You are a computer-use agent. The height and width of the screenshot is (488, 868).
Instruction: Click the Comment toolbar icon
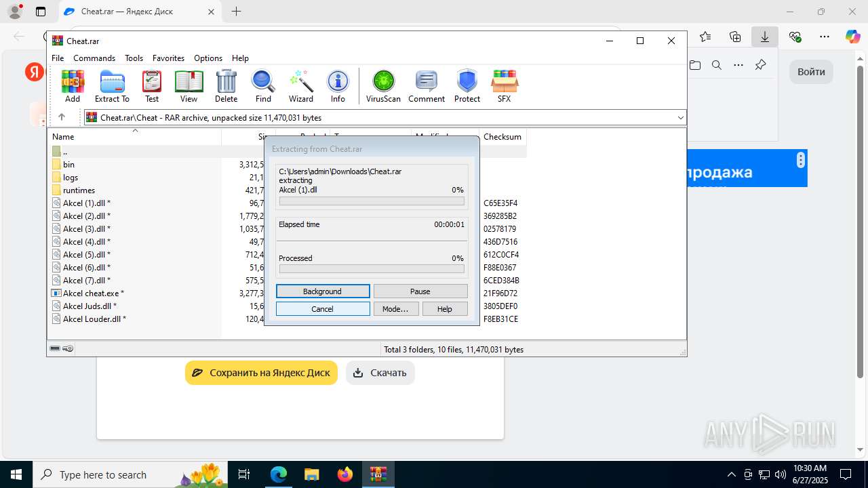(x=427, y=86)
